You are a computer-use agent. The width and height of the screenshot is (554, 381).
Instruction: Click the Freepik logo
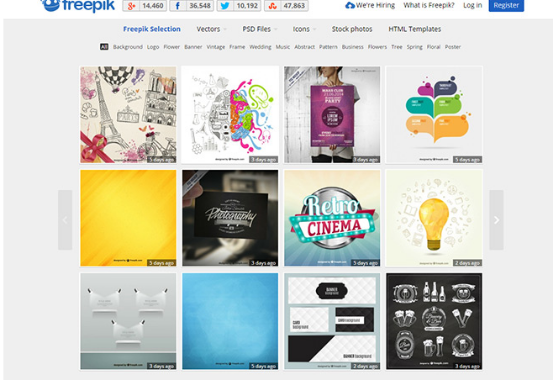[78, 5]
